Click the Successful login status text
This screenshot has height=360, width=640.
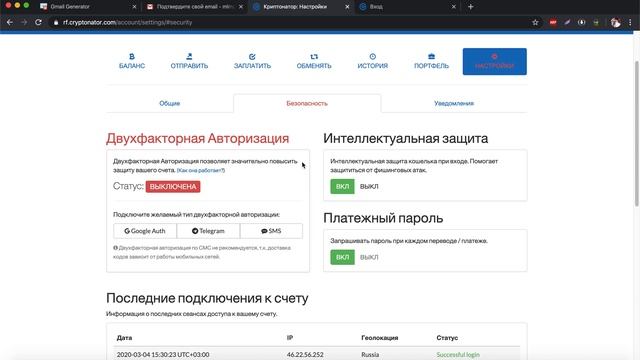pos(458,355)
